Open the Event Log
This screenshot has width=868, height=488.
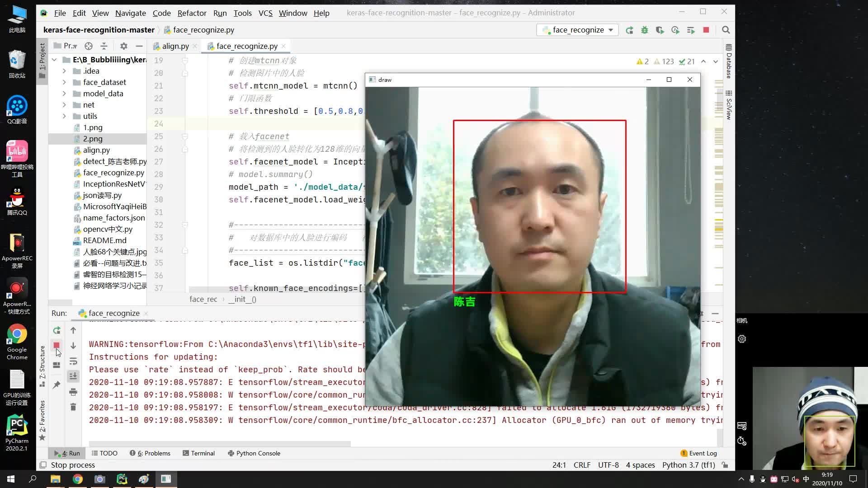pyautogui.click(x=703, y=453)
